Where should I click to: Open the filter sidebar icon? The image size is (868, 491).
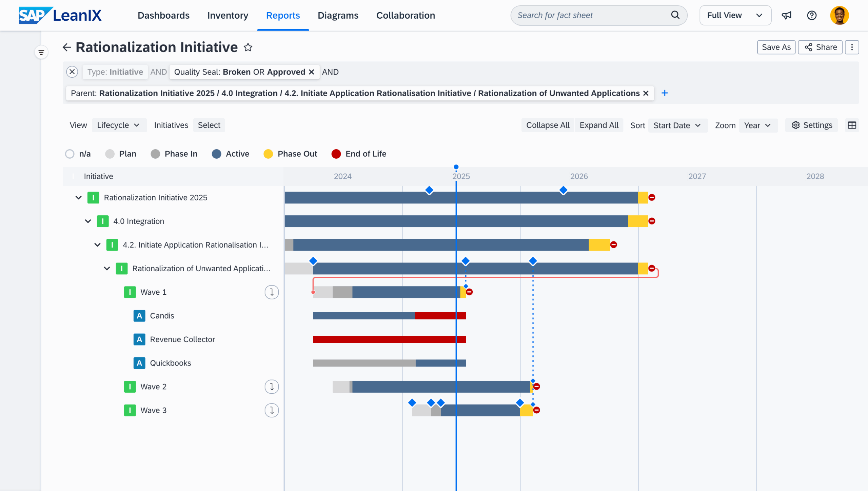pos(41,52)
